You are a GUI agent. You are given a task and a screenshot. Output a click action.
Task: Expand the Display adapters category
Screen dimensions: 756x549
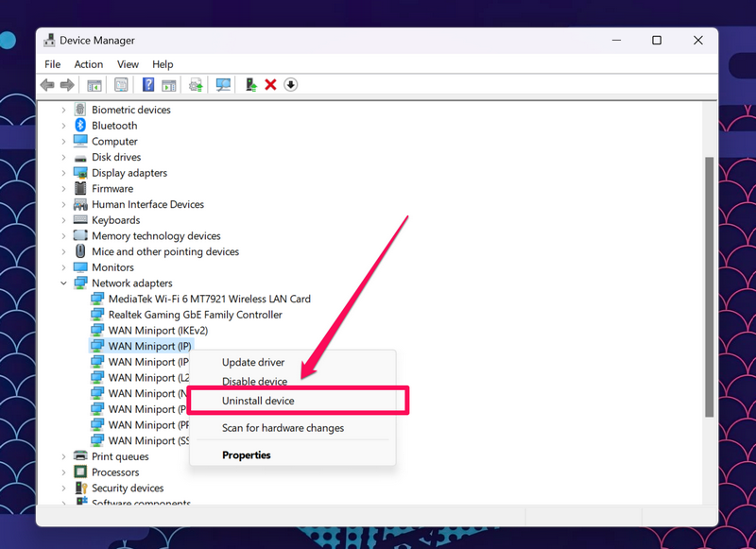coord(64,173)
